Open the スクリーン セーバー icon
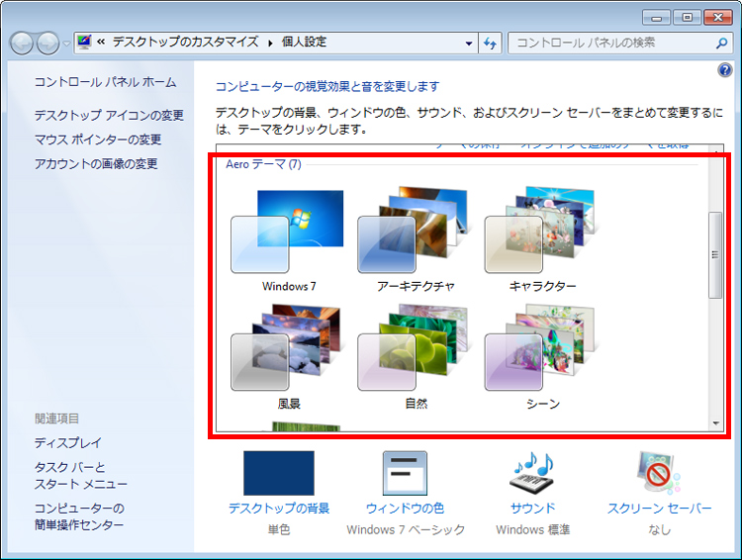 [659, 473]
